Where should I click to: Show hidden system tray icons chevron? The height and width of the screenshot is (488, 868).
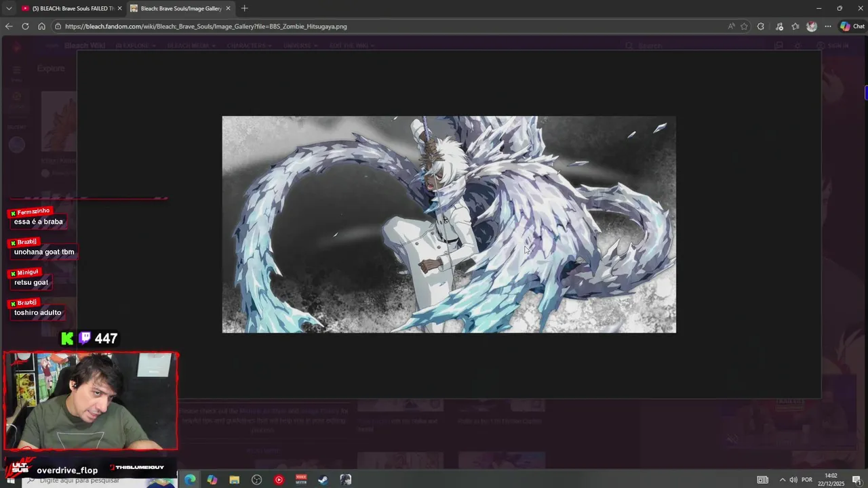(782, 480)
